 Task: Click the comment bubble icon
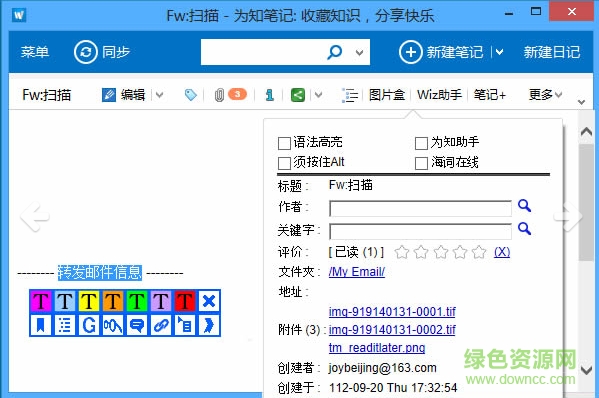point(137,325)
